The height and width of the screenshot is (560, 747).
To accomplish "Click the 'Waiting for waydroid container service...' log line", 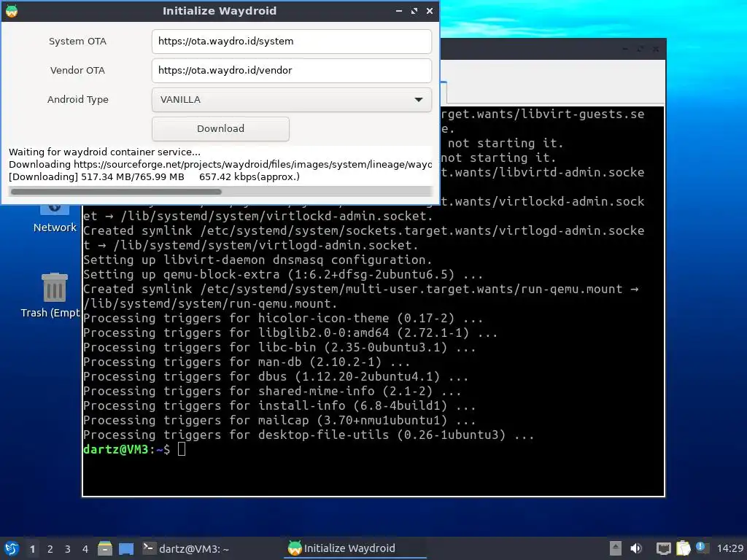I will (x=104, y=152).
